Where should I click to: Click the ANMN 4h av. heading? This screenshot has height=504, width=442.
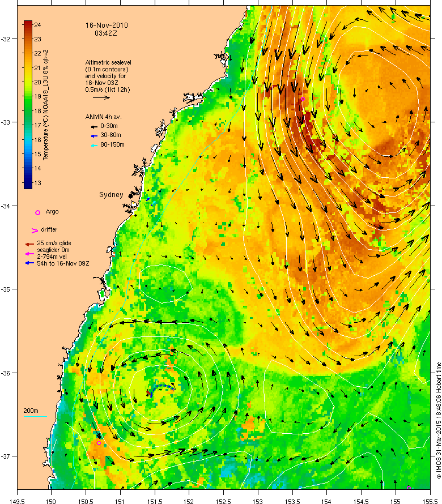coord(103,117)
